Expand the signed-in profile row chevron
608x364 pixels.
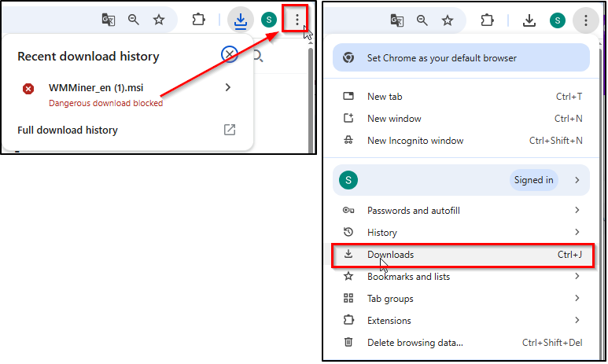[x=577, y=180]
